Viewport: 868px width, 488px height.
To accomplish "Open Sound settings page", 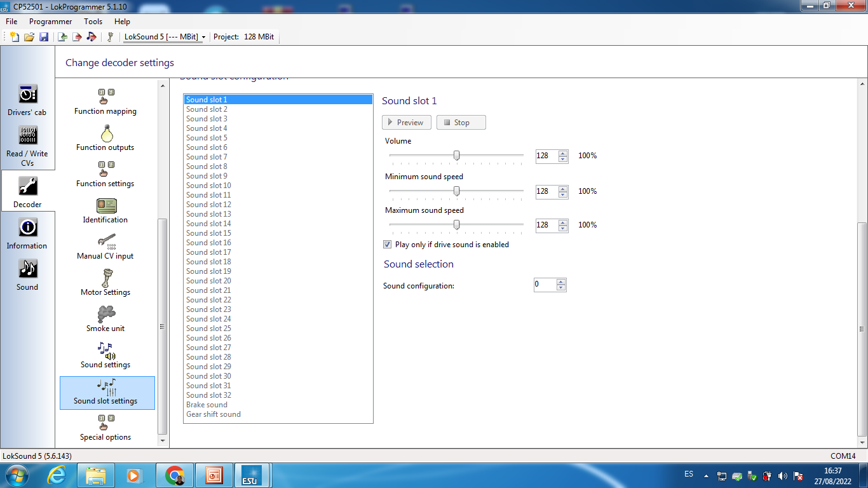I will (x=105, y=355).
